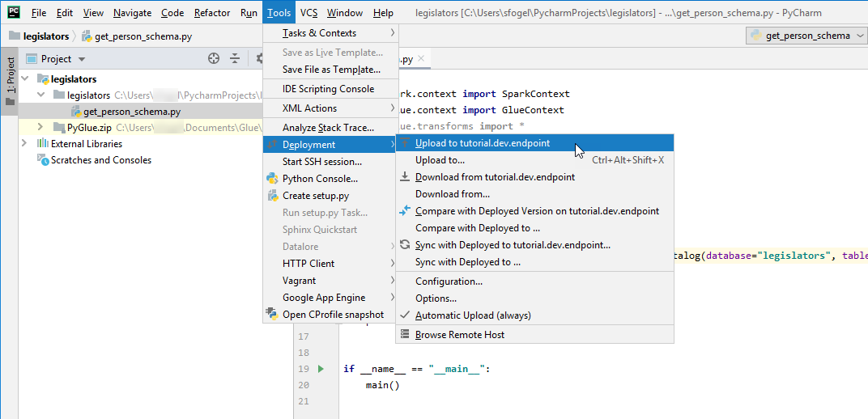
Task: Open the VCS menu
Action: [x=308, y=13]
